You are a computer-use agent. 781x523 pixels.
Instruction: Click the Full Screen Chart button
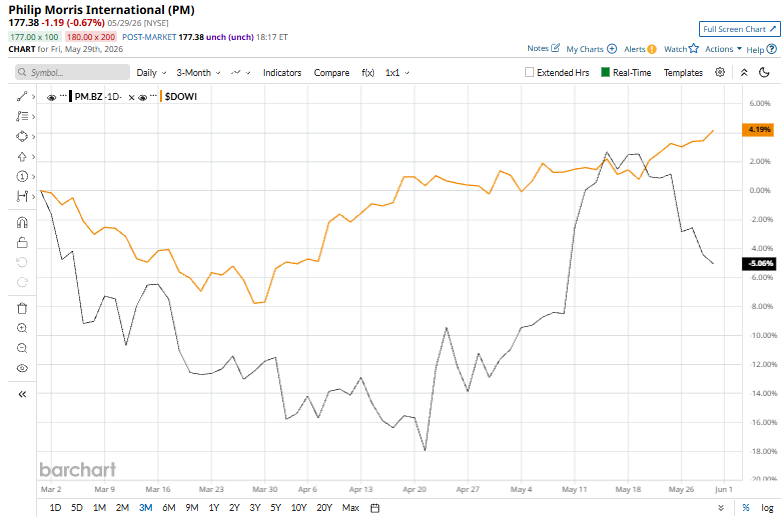point(740,29)
